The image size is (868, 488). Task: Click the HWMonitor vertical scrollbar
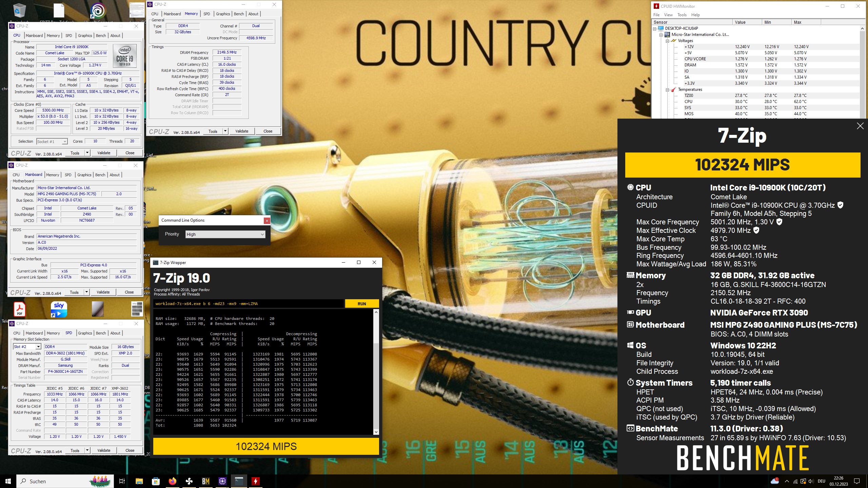[x=862, y=73]
